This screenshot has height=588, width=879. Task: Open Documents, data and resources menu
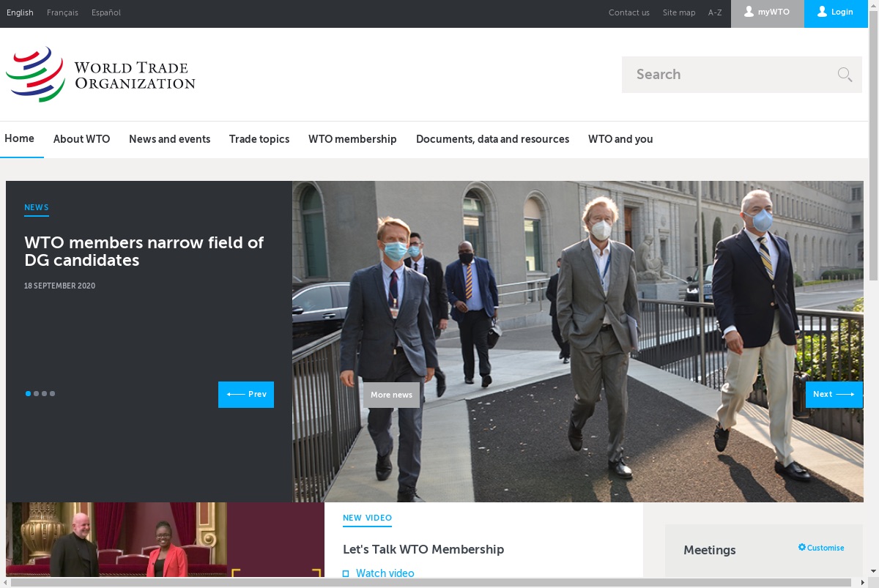click(492, 139)
